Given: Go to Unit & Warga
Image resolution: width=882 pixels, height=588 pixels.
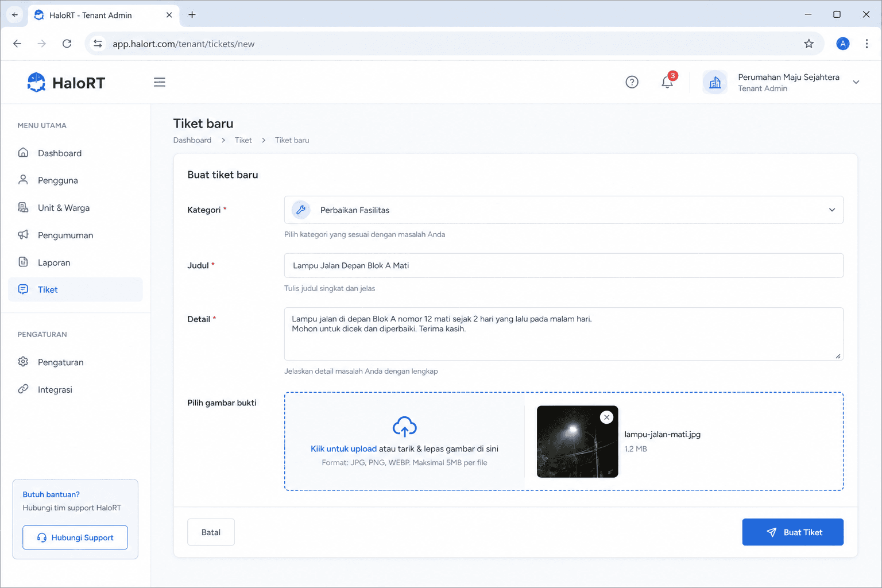Looking at the screenshot, I should point(75,208).
